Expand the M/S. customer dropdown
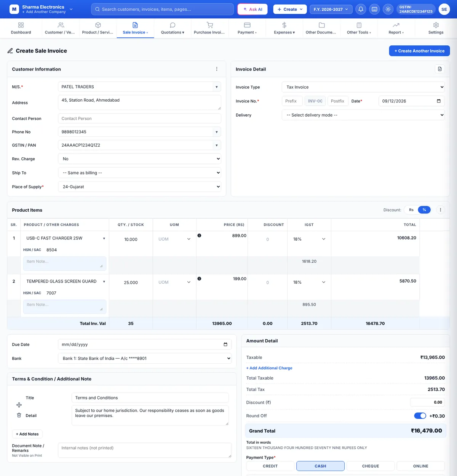The image size is (457, 476). coord(217,87)
